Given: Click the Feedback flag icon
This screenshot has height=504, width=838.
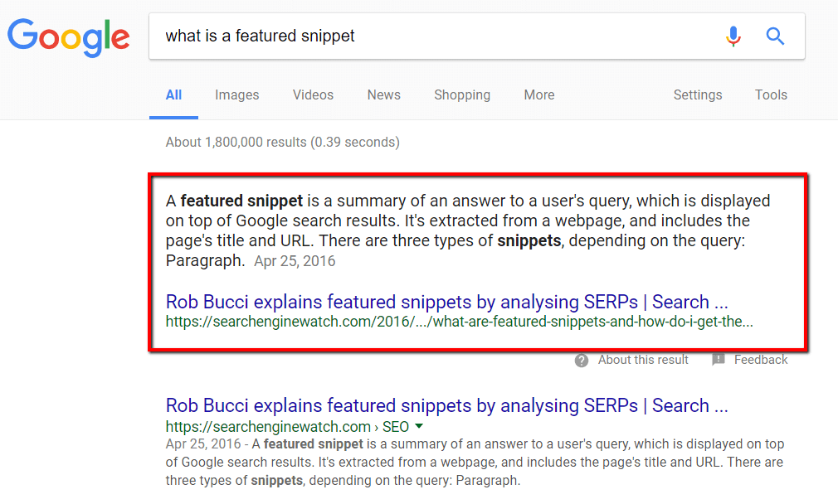Looking at the screenshot, I should (719, 360).
